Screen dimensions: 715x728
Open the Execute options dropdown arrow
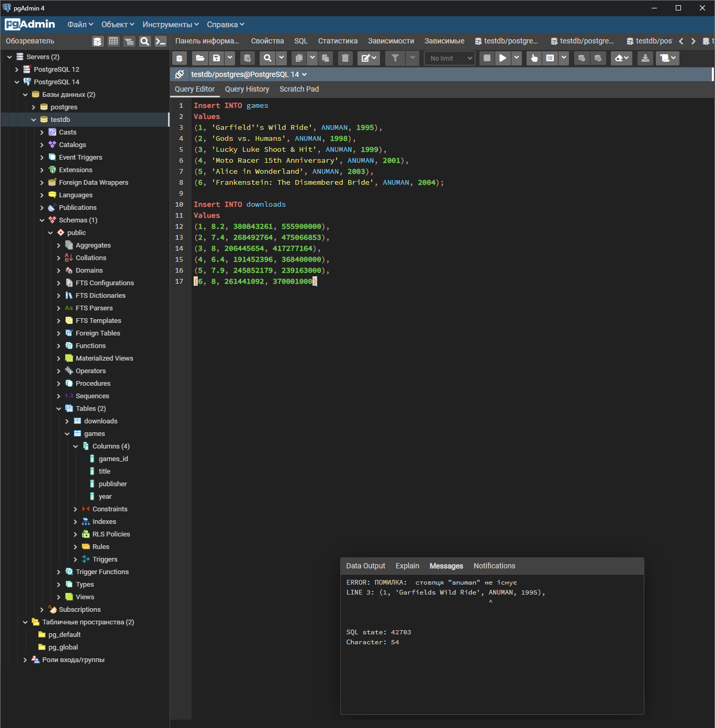[517, 58]
